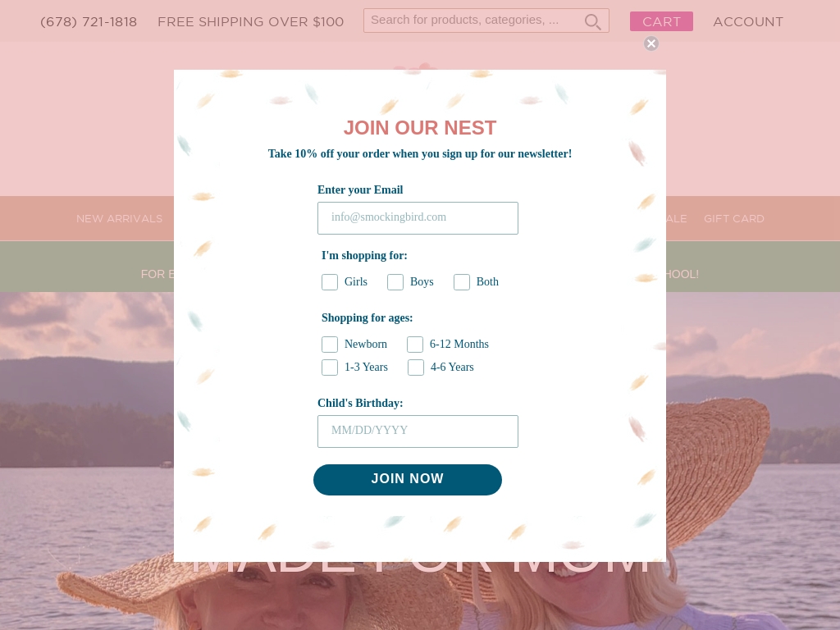
Task: Check the 1-3 Years age option
Action: click(330, 367)
